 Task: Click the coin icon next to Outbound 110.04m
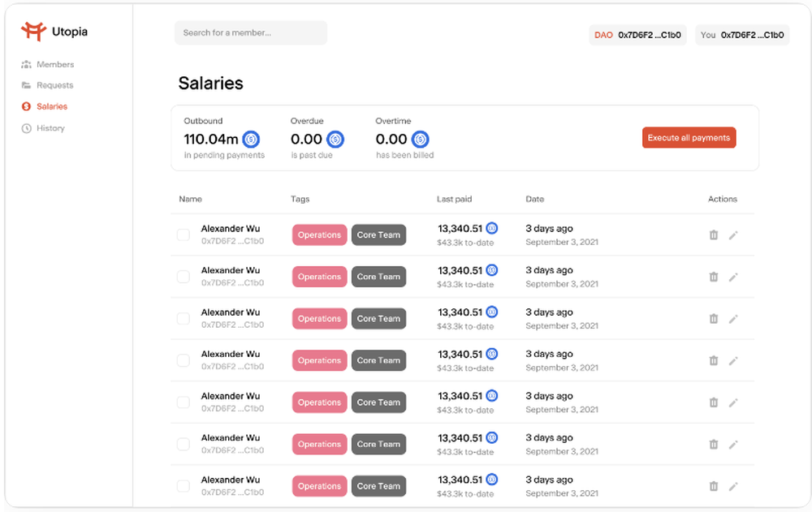pyautogui.click(x=251, y=139)
